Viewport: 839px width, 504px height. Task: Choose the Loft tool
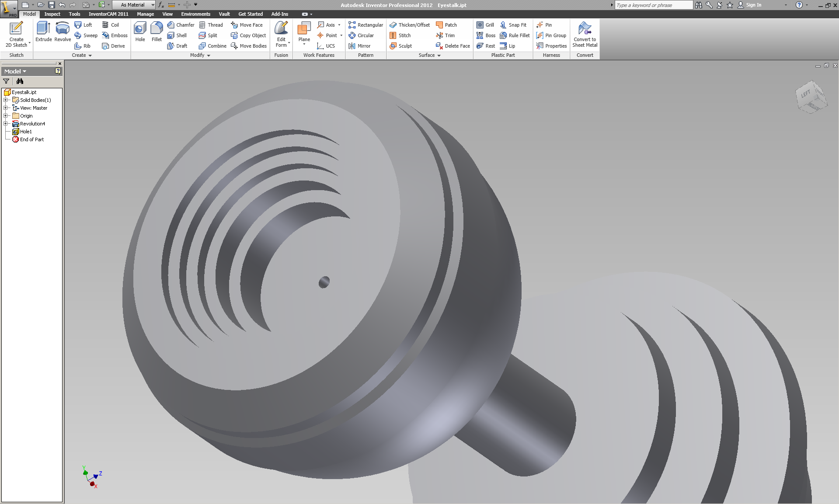pyautogui.click(x=83, y=25)
